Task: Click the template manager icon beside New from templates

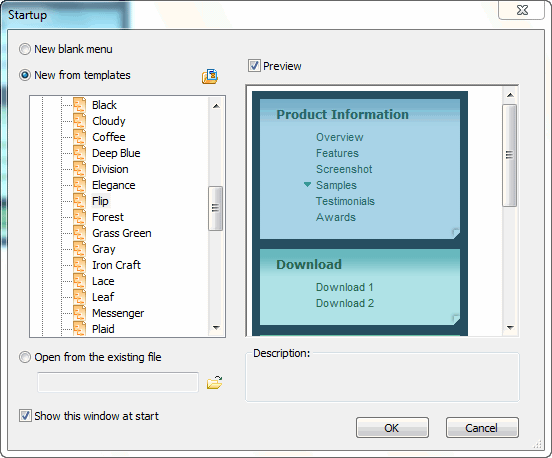Action: pyautogui.click(x=210, y=76)
